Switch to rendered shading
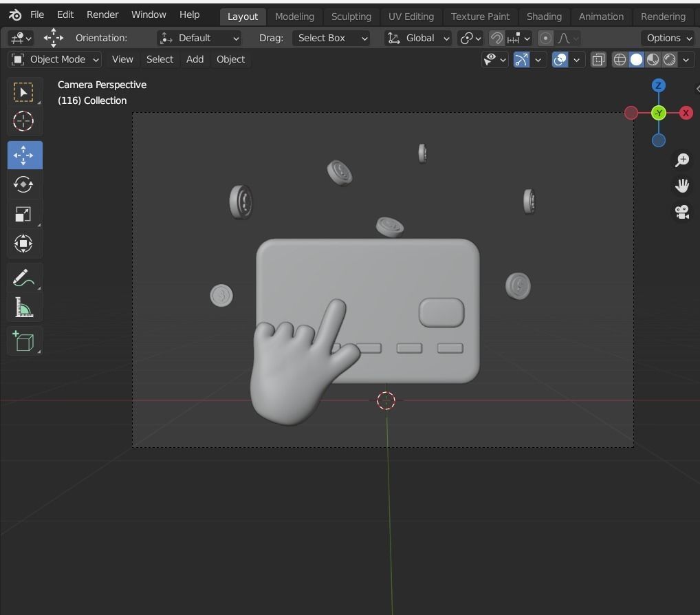Image resolution: width=700 pixels, height=615 pixels. (669, 59)
